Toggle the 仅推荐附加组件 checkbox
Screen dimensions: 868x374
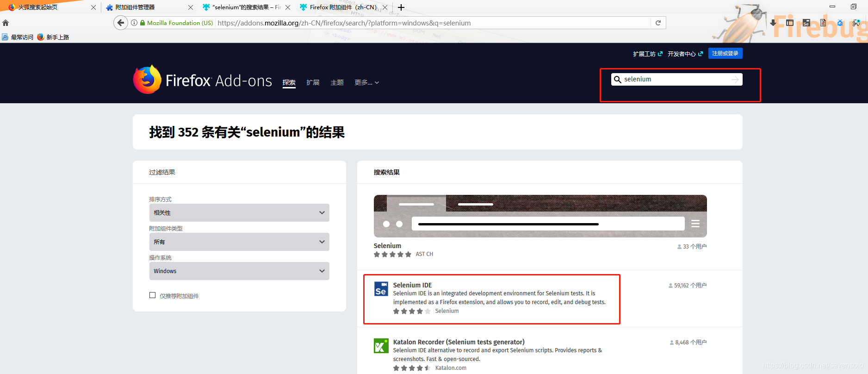[152, 295]
